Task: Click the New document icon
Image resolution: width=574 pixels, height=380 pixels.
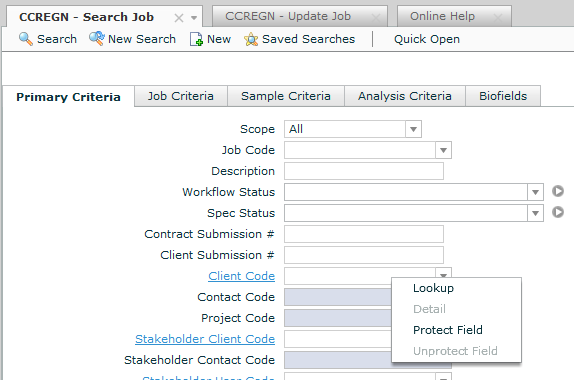Action: (x=196, y=39)
